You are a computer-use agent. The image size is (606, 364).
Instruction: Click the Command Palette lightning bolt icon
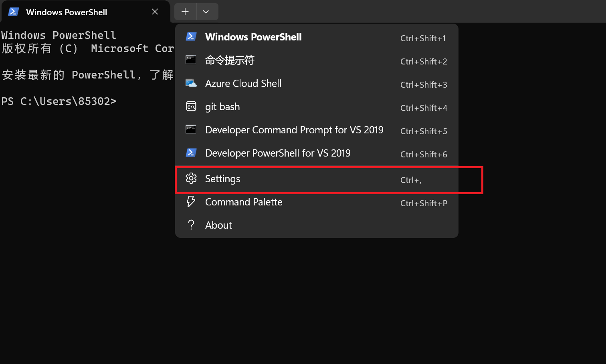coord(191,202)
